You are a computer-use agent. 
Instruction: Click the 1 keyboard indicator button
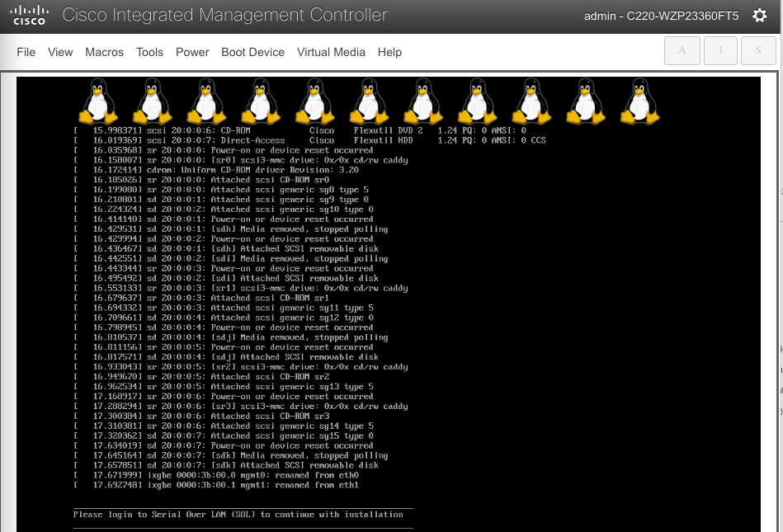[720, 50]
